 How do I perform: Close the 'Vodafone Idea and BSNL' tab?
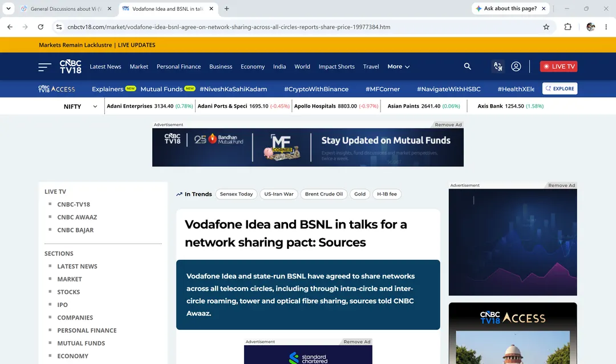[x=211, y=9]
